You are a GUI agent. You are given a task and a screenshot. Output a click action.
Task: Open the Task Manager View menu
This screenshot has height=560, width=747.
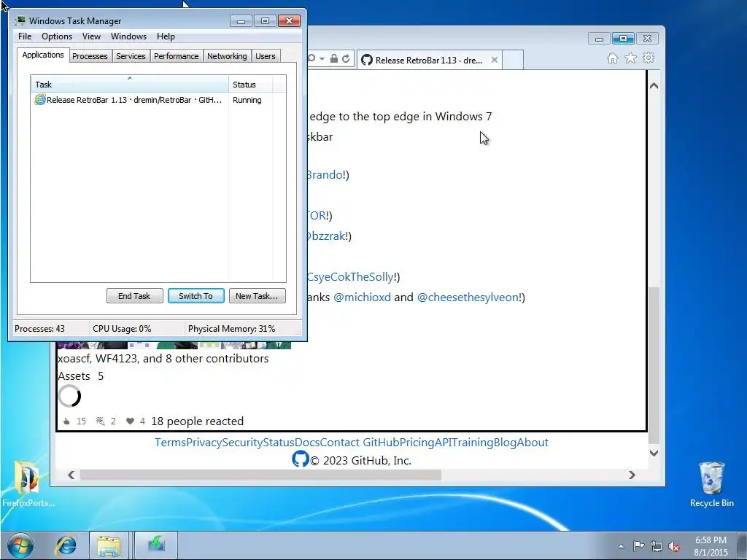[x=91, y=36]
